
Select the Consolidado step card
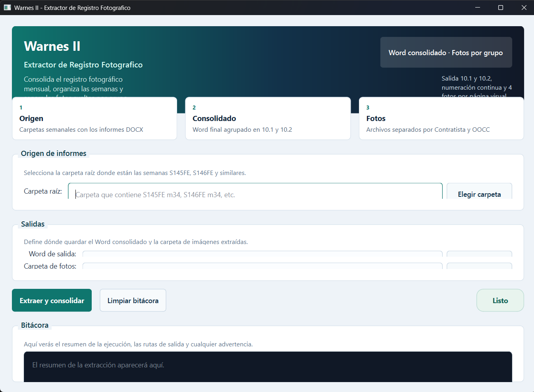click(x=268, y=118)
